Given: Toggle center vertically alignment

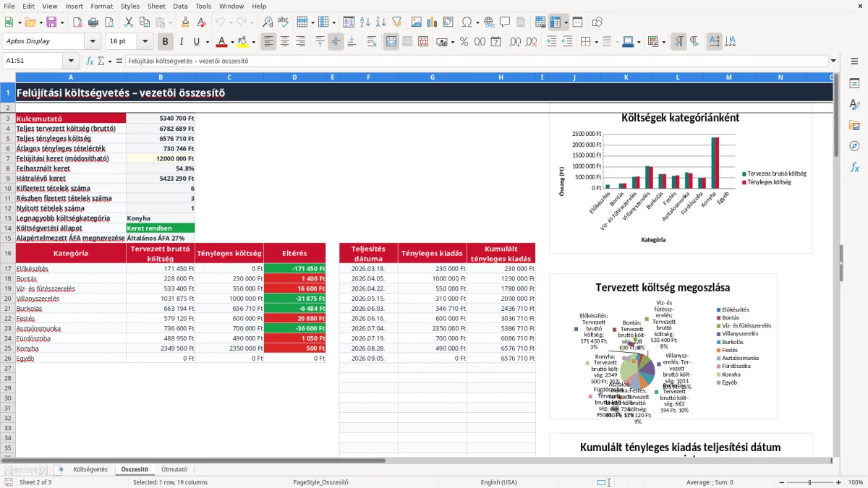Looking at the screenshot, I should [336, 42].
